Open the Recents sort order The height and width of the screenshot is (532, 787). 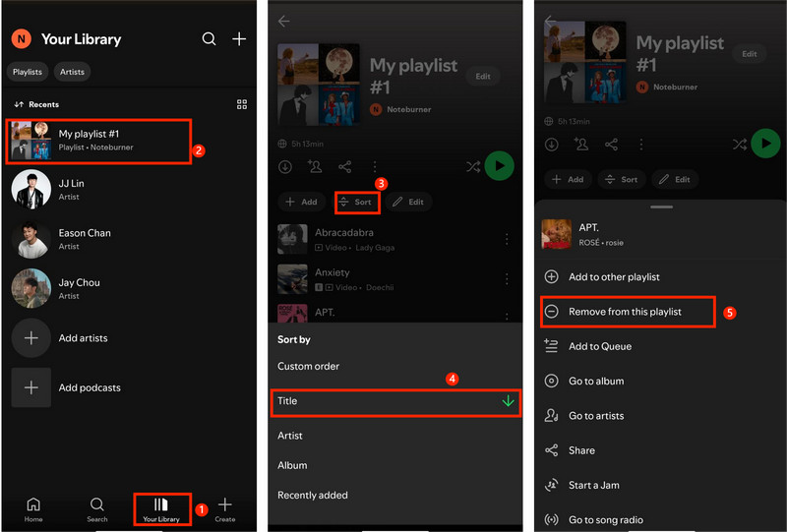[x=36, y=104]
